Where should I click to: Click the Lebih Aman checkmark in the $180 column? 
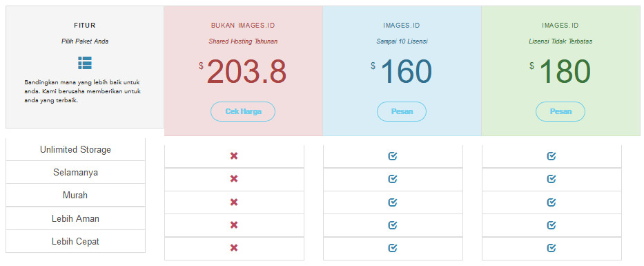[x=552, y=225]
